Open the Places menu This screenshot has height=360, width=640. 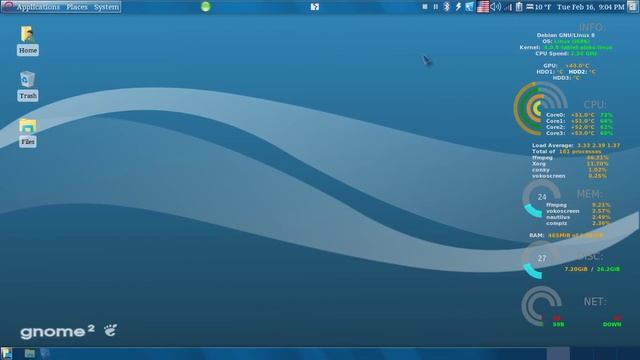77,7
